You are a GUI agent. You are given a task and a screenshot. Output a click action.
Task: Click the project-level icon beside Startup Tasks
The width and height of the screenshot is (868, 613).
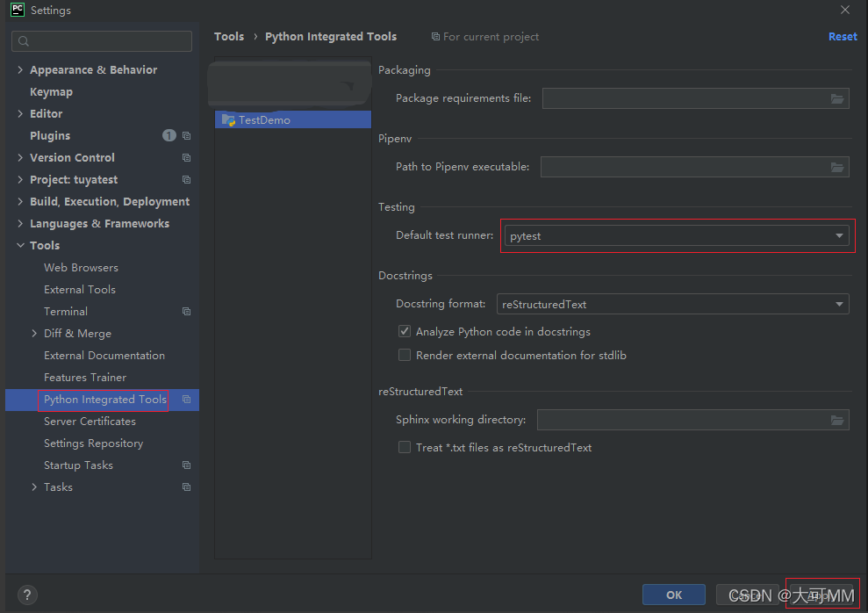pos(187,465)
